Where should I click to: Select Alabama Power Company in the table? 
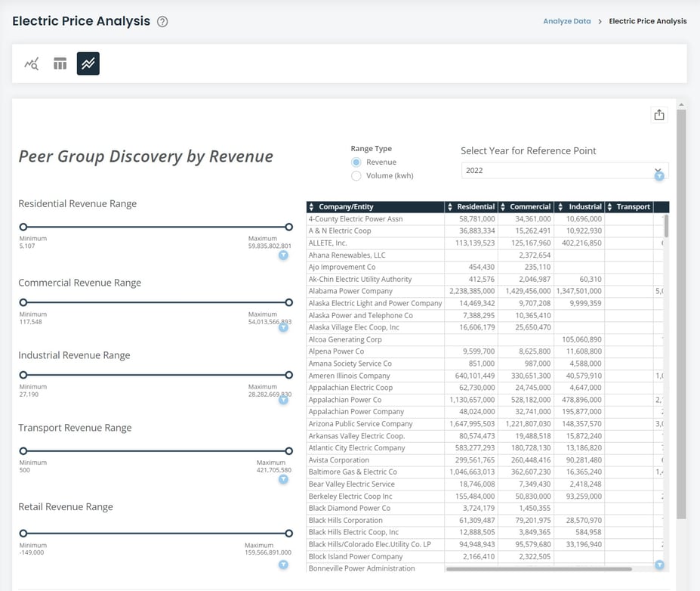pyautogui.click(x=350, y=291)
